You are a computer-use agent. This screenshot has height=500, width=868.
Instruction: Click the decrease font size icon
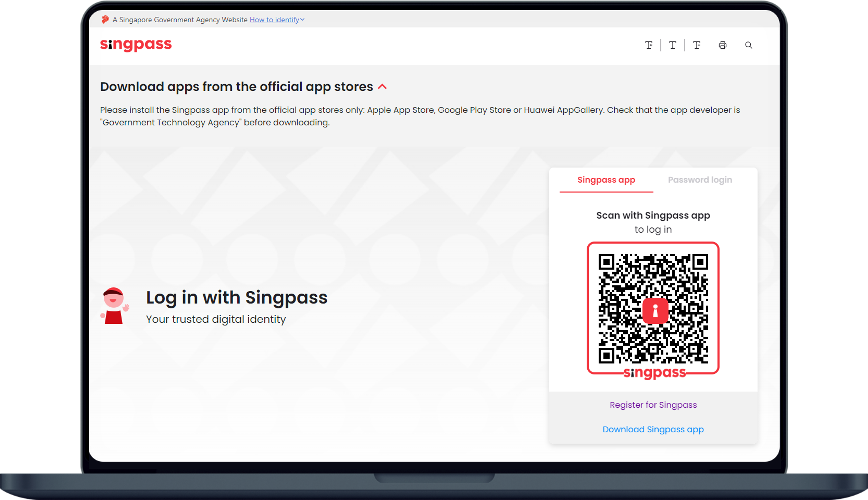point(696,45)
